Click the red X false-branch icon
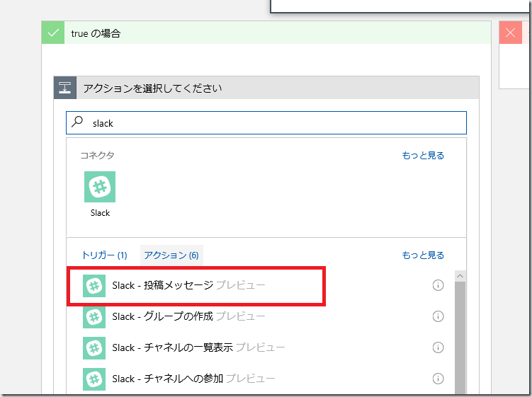This screenshot has height=397, width=532. click(x=510, y=33)
